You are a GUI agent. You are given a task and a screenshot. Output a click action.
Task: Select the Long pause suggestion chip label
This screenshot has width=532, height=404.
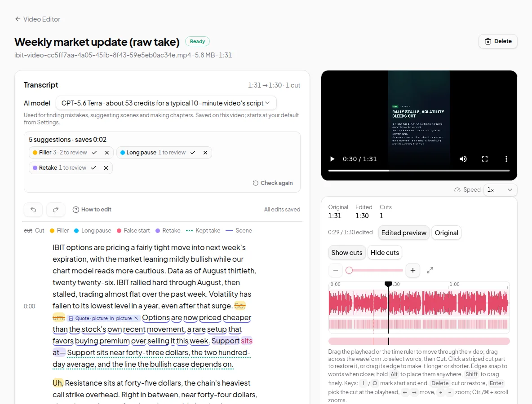tap(153, 153)
